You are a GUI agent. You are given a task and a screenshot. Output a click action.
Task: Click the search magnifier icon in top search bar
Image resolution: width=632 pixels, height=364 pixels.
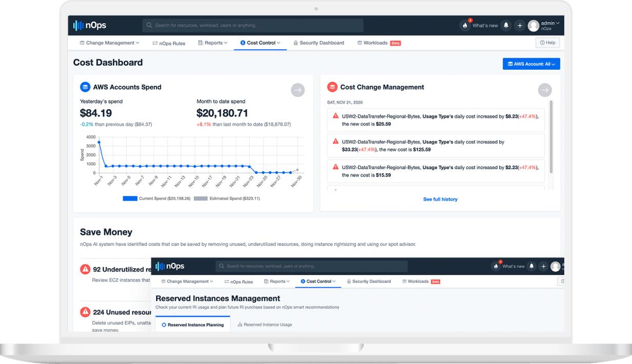[149, 25]
